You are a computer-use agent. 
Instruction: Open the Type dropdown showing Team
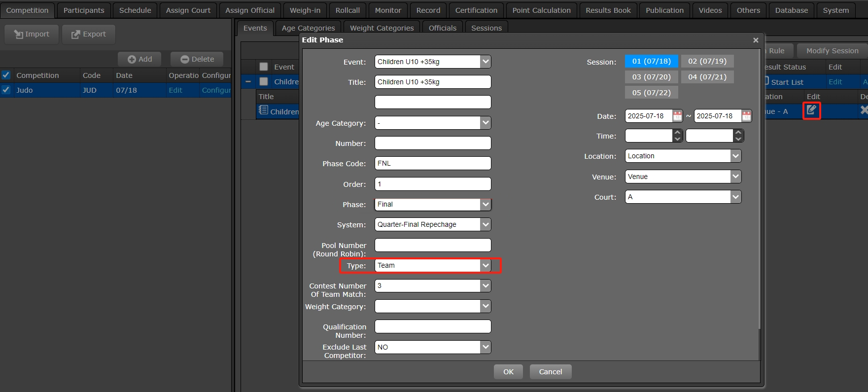tap(486, 265)
